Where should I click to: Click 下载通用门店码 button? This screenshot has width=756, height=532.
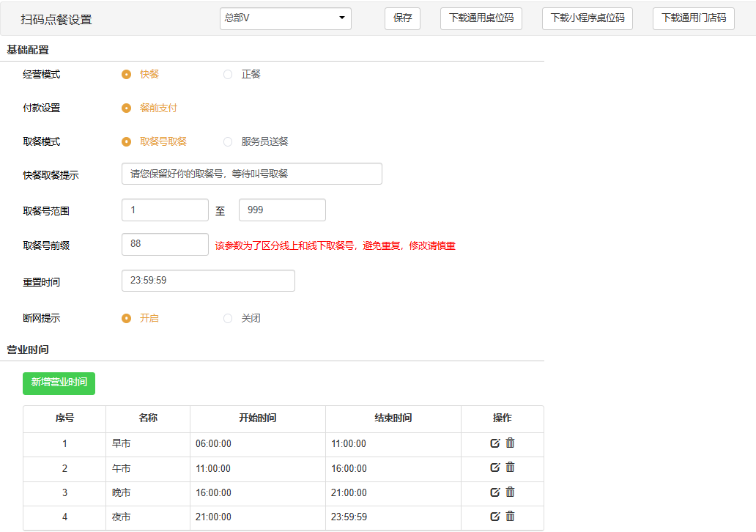point(693,18)
